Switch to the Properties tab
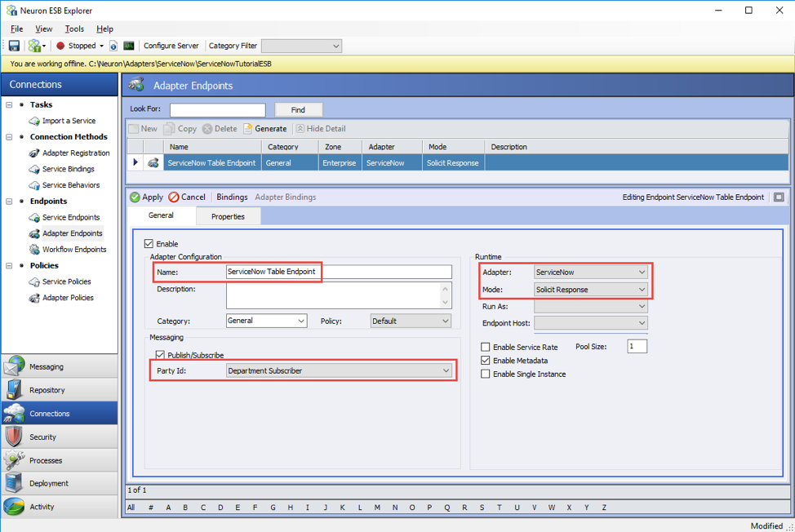 coord(228,216)
